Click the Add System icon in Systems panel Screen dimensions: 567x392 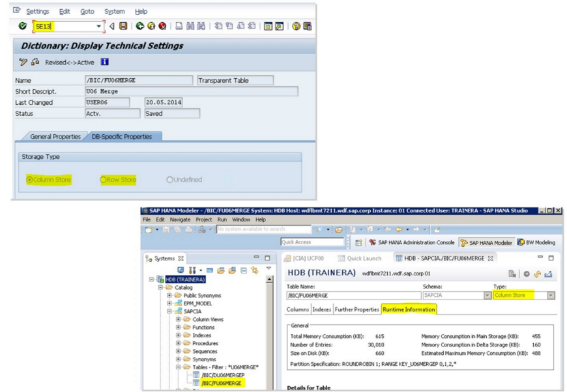pos(181,270)
